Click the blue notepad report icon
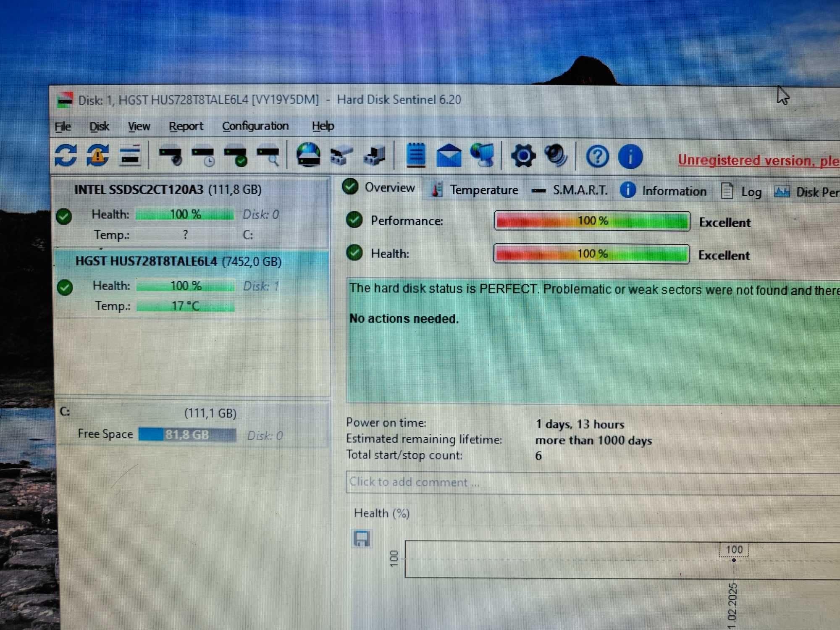 (x=416, y=155)
